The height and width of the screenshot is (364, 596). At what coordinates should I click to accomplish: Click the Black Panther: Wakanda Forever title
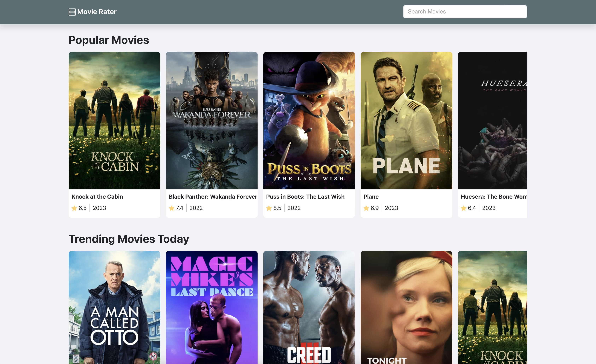click(x=213, y=197)
